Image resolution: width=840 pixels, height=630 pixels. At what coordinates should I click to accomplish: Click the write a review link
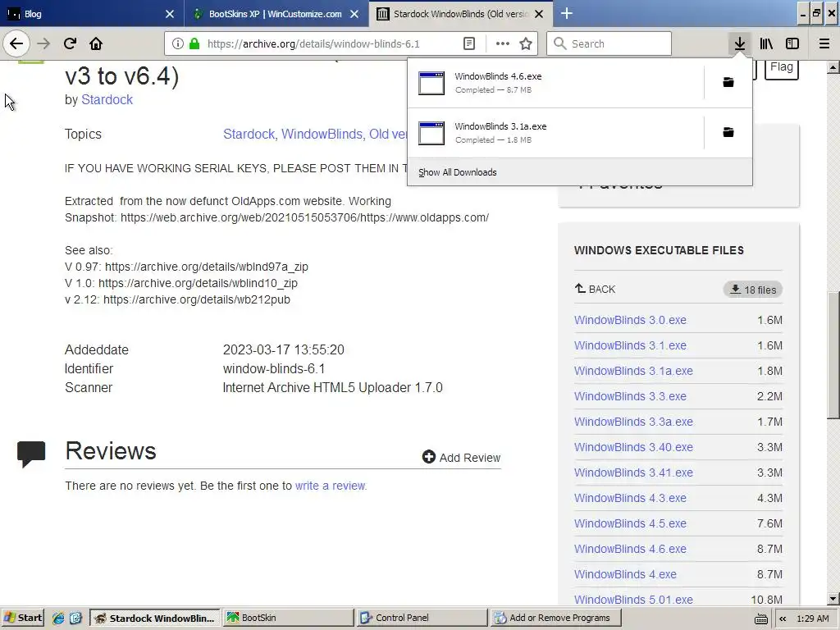[331, 486]
